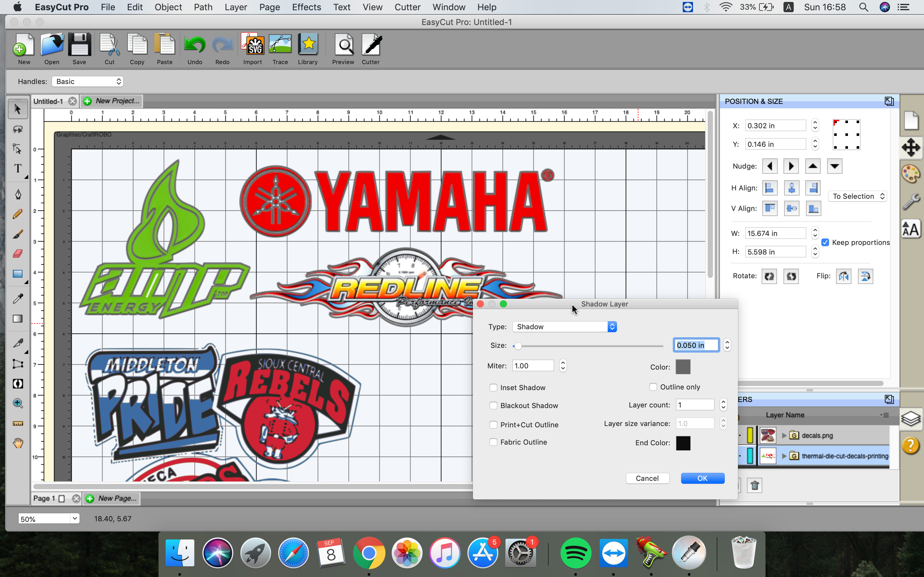Screen dimensions: 924x577
Task: Open the Handles dropdown showing Basic
Action: (88, 81)
